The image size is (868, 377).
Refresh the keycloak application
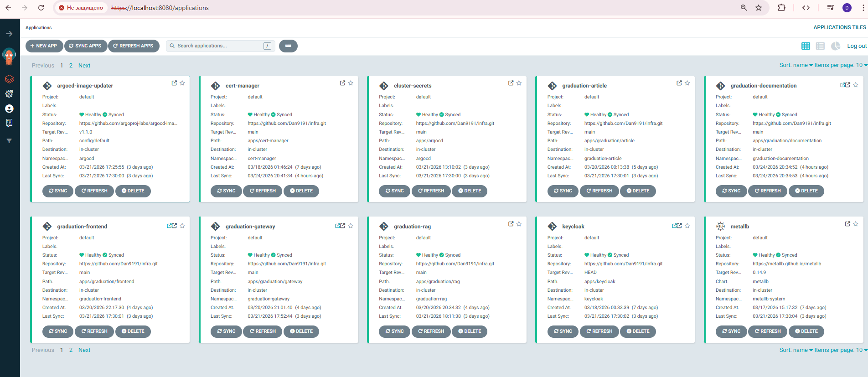tap(599, 331)
